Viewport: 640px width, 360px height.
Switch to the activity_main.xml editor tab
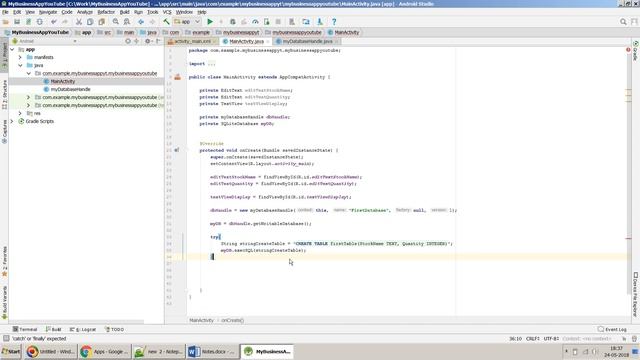tap(192, 41)
